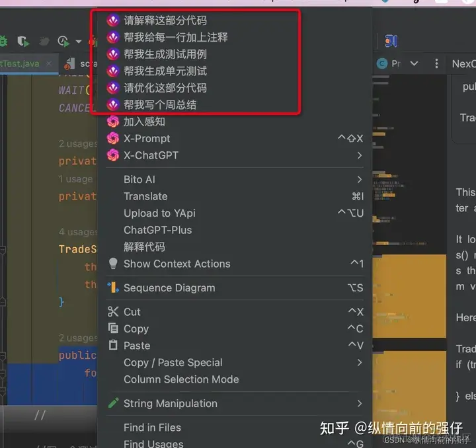Click the 2 usages hint above first privat

pos(78,143)
